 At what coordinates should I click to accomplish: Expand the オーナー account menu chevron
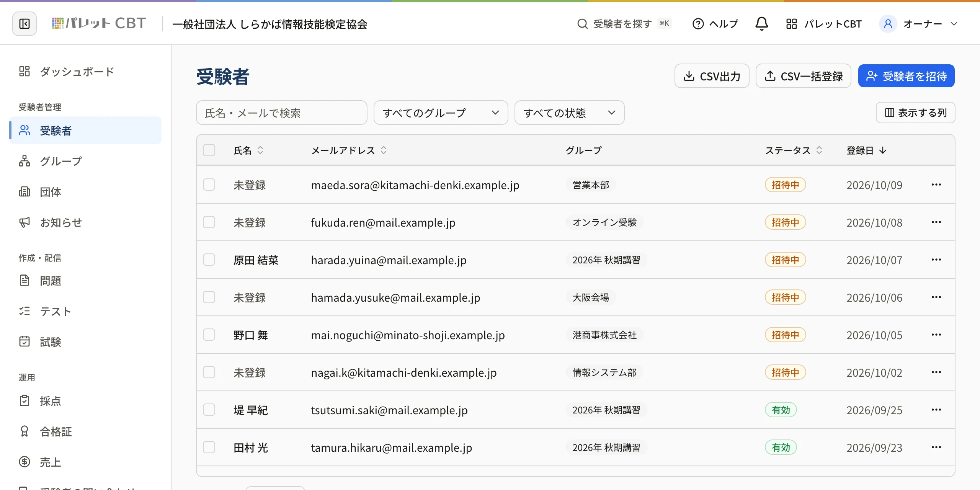pyautogui.click(x=954, y=24)
